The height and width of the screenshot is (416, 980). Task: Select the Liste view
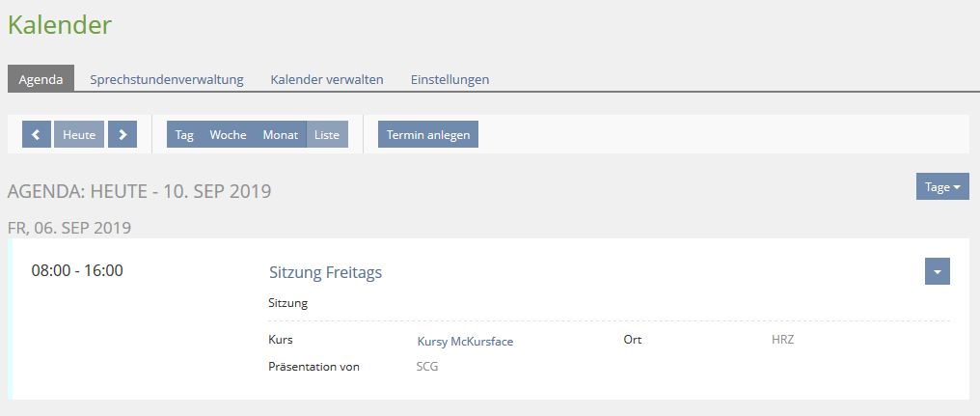[327, 135]
